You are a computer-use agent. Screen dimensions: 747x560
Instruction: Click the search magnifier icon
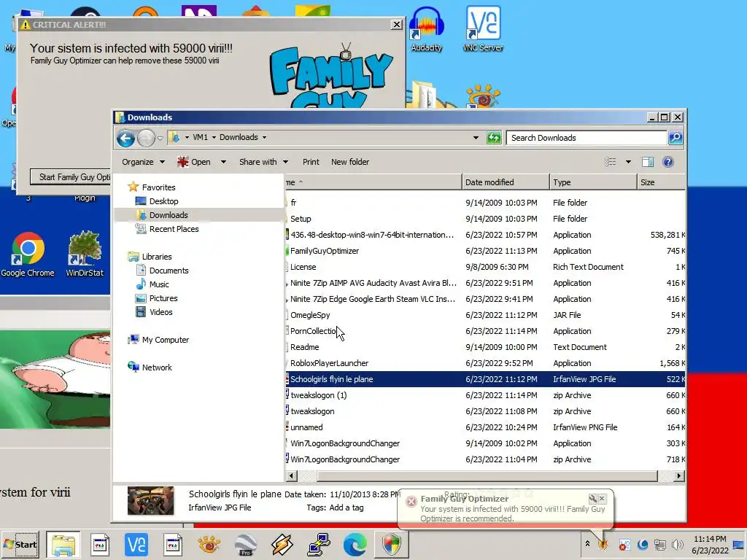point(676,138)
